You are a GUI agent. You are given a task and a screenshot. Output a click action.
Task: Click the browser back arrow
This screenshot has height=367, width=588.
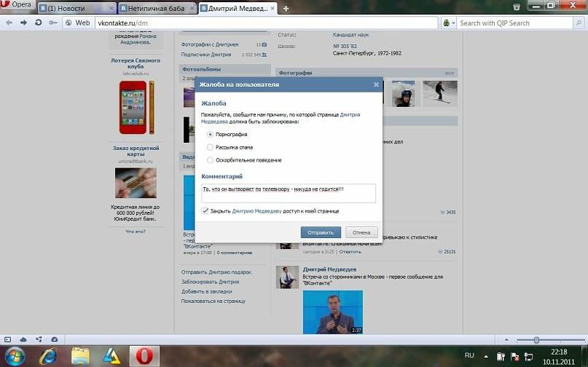pyautogui.click(x=8, y=23)
